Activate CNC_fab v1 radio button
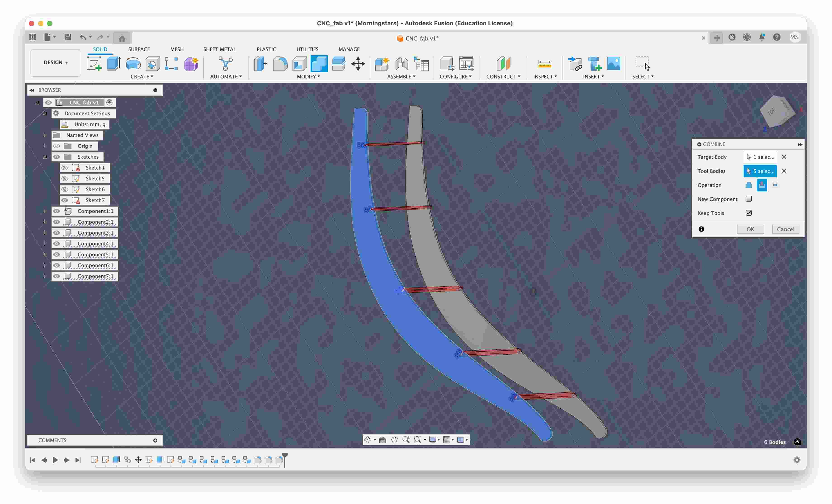The image size is (832, 504). click(109, 102)
